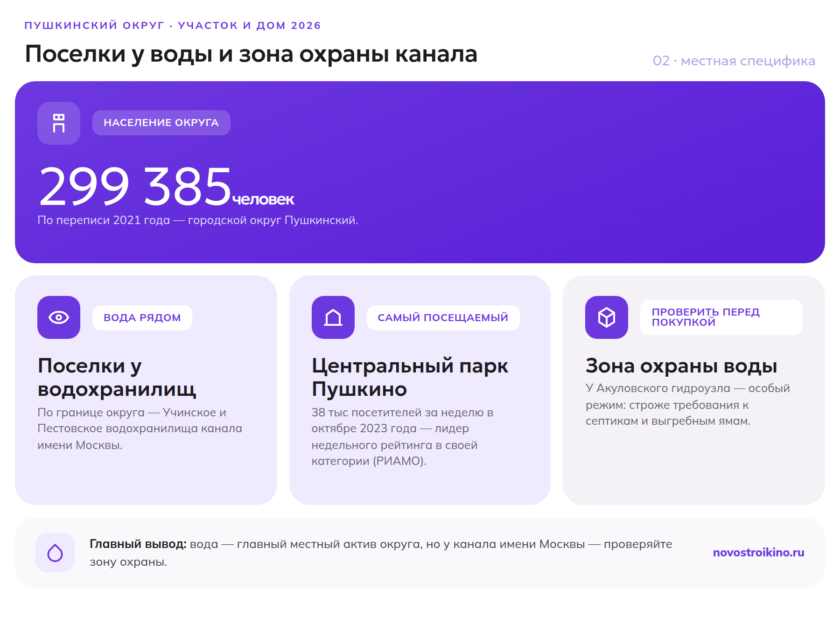Click the «299 385» population figure
This screenshot has width=840, height=618.
coord(135,187)
